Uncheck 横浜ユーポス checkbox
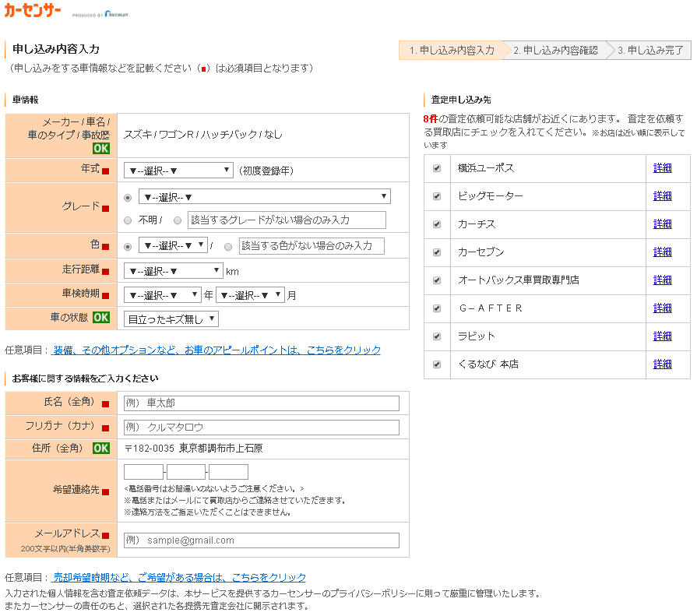Screen dimensions: 697x616 coord(437,168)
